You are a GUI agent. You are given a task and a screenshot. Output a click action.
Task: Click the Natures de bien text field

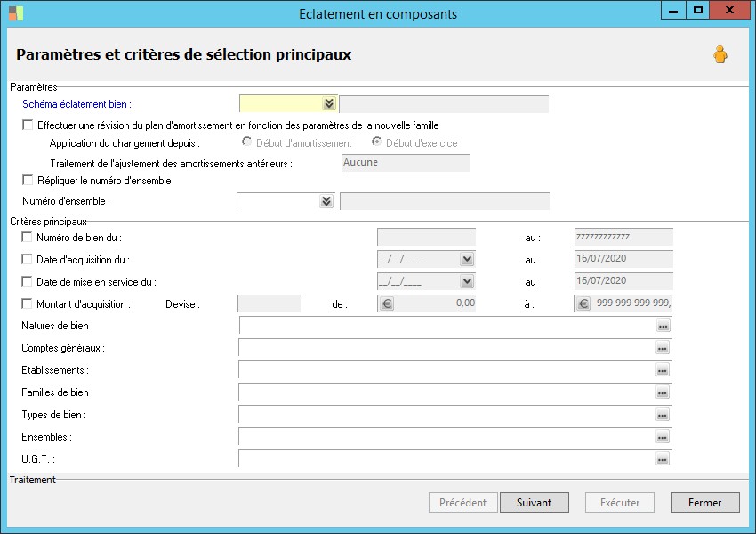pyautogui.click(x=446, y=327)
